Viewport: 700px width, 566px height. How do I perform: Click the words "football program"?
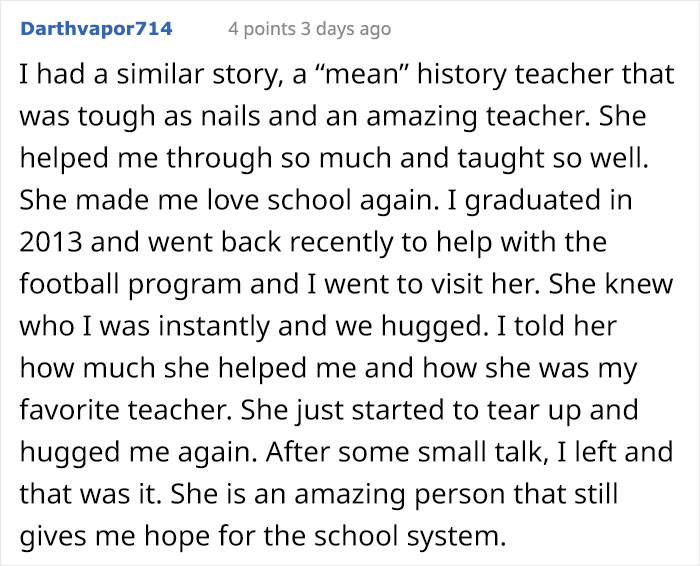coord(130,284)
